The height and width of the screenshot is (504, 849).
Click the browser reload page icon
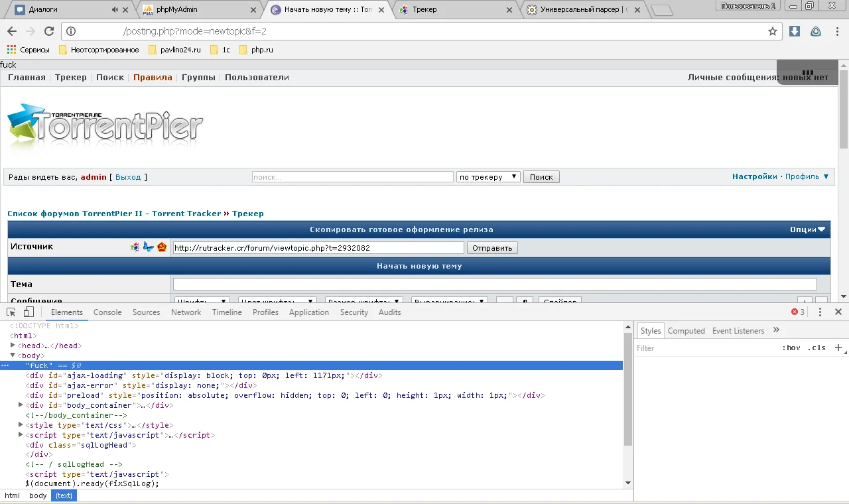point(49,31)
